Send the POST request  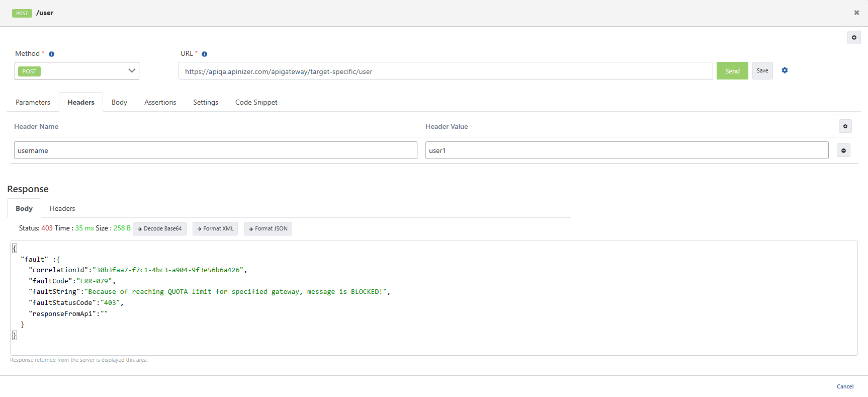(732, 71)
